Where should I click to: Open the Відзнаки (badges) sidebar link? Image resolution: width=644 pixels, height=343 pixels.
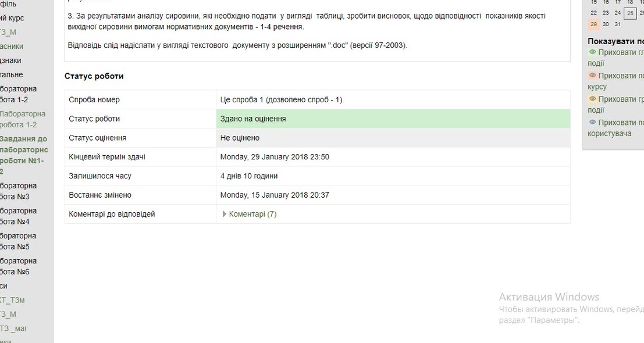pos(10,60)
